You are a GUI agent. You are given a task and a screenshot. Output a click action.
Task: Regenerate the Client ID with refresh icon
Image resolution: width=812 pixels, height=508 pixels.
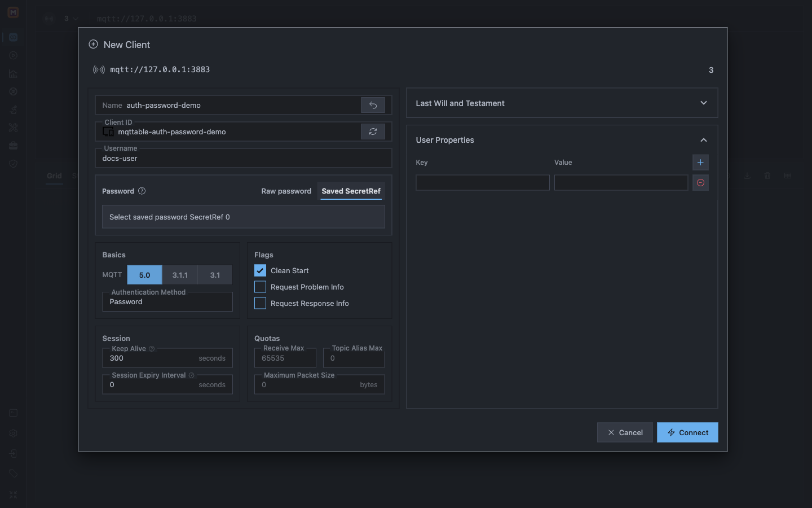[x=373, y=132]
